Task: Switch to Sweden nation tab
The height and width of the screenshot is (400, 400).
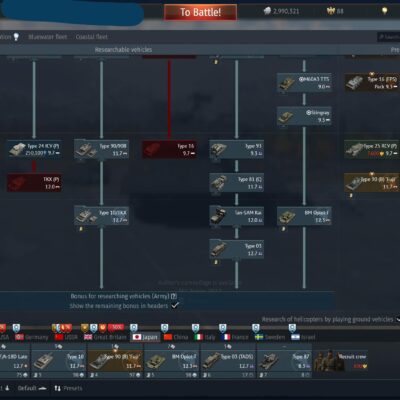Action: tap(270, 337)
